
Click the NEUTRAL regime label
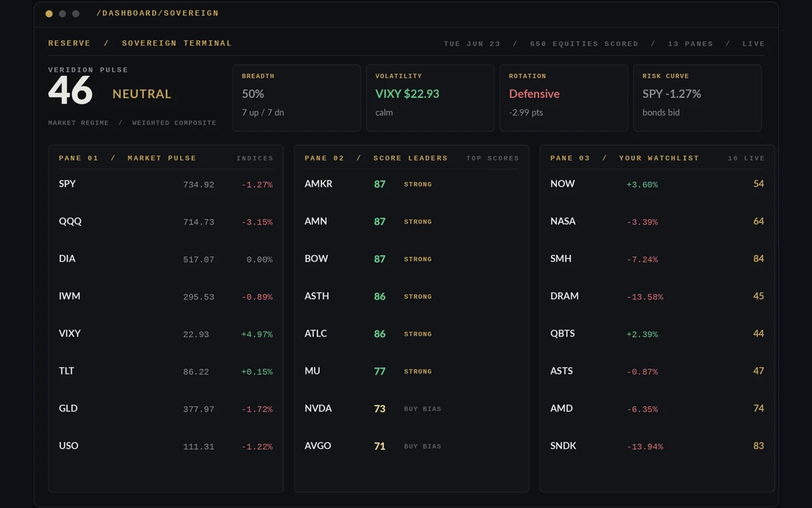click(x=142, y=94)
